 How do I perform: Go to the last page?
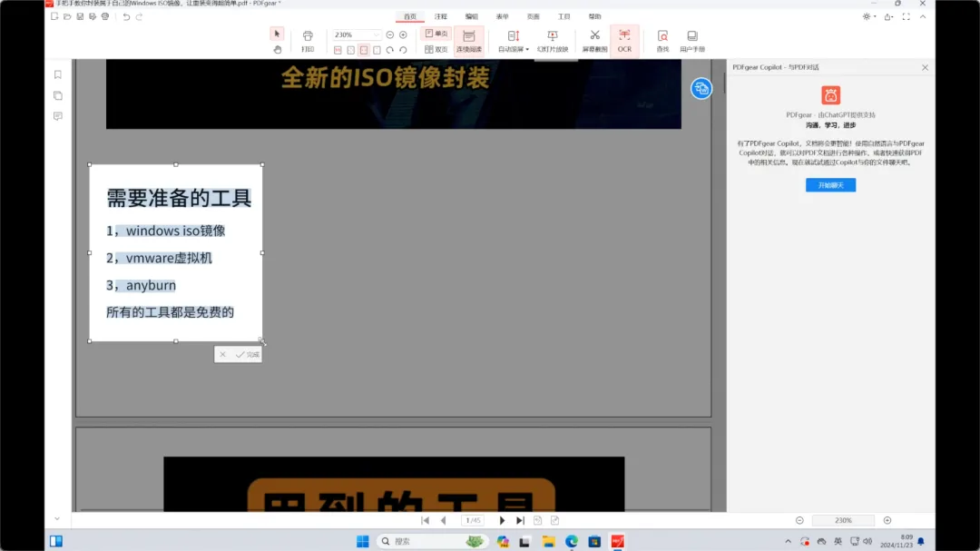tap(520, 520)
